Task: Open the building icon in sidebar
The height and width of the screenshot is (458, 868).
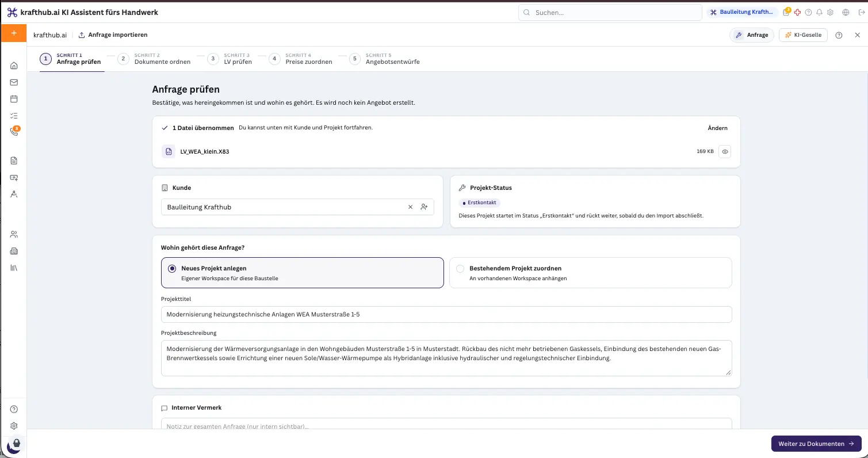Action: [x=14, y=251]
